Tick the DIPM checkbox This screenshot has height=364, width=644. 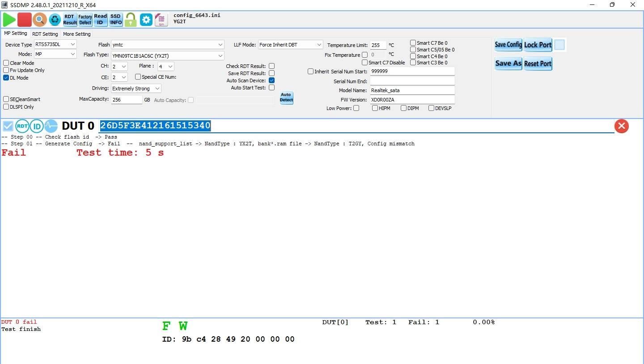point(404,108)
